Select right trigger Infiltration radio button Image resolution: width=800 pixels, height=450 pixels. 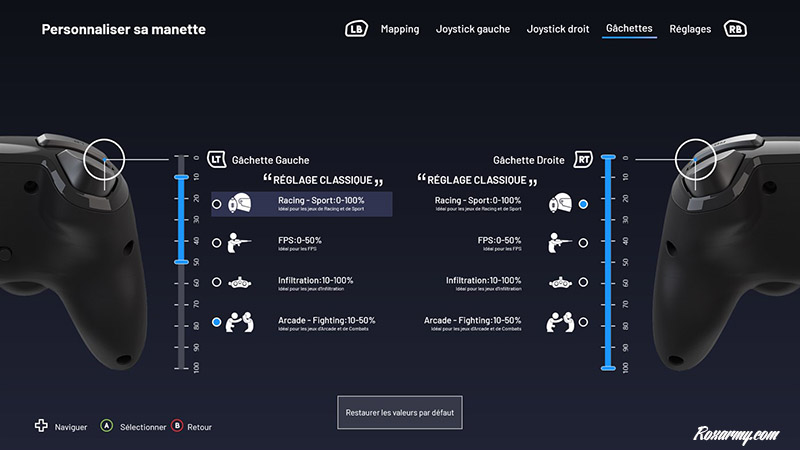click(x=583, y=284)
